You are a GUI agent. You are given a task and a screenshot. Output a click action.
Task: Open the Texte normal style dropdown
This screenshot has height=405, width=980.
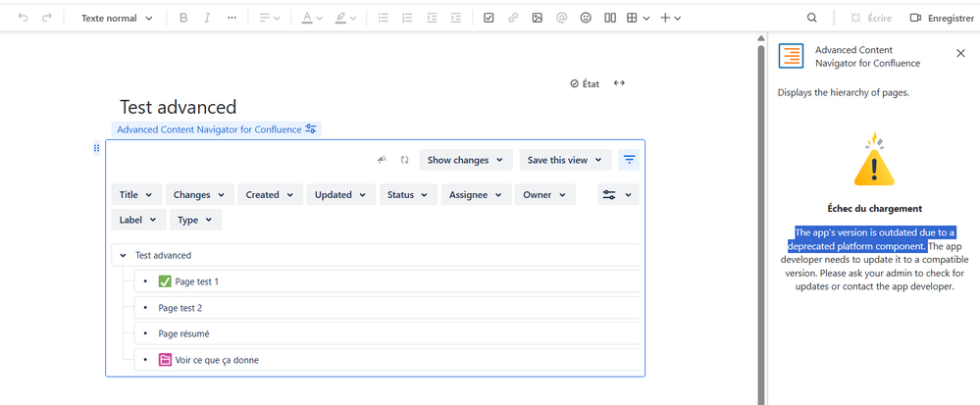point(117,18)
